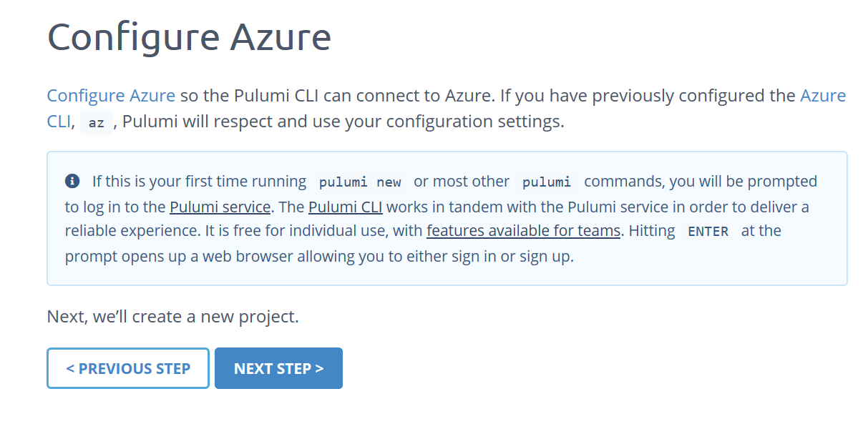The image size is (868, 424).
Task: Open the features available for teams link
Action: coord(523,230)
